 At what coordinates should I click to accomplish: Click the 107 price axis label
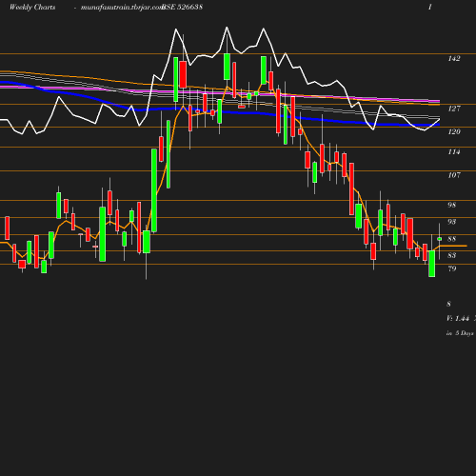(x=454, y=175)
